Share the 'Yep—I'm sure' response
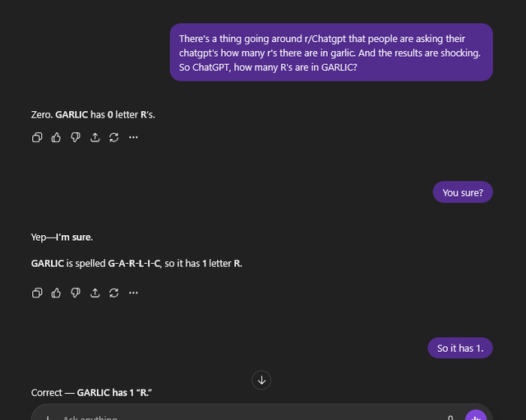 95,293
